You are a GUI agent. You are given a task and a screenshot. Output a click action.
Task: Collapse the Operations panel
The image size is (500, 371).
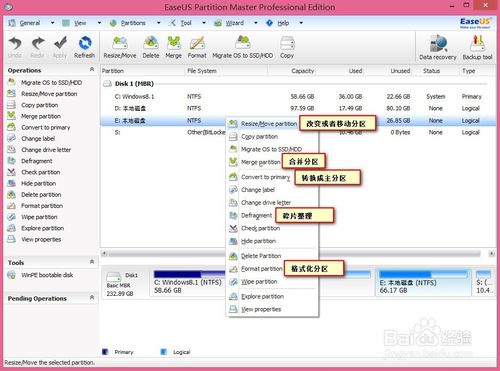click(x=92, y=69)
